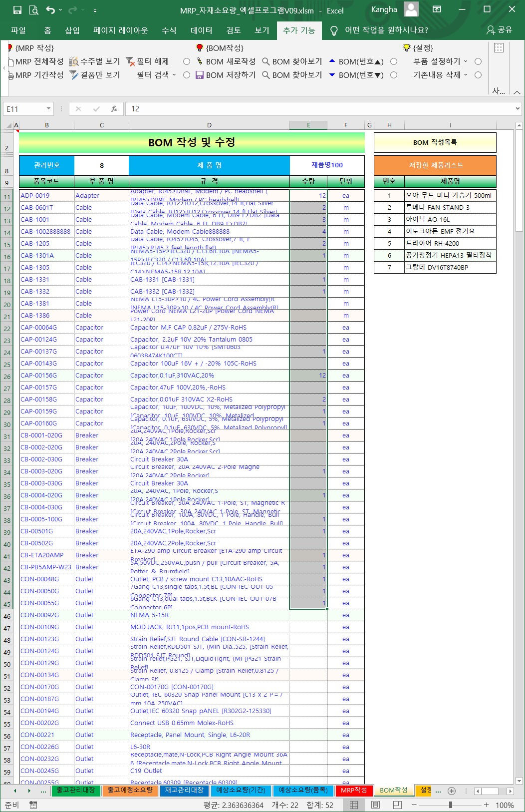525x812 pixels.
Task: Click cell with item code CAP-00156G
Action: click(46, 375)
